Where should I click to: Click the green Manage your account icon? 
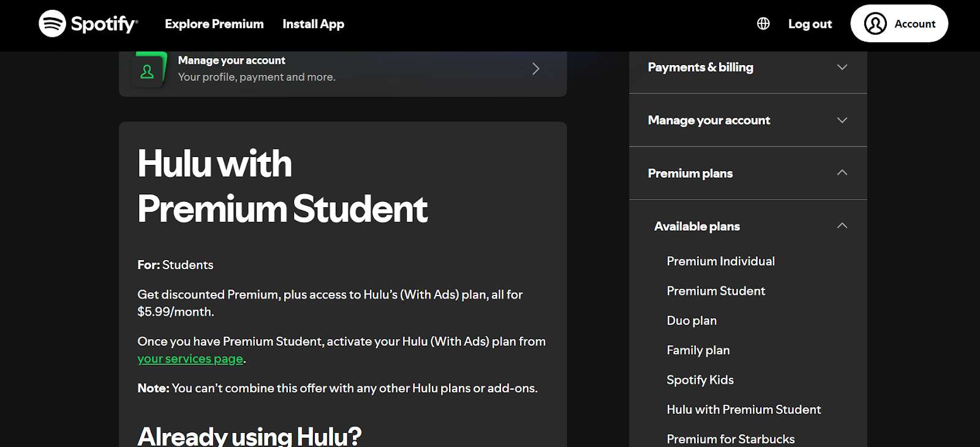pos(148,71)
